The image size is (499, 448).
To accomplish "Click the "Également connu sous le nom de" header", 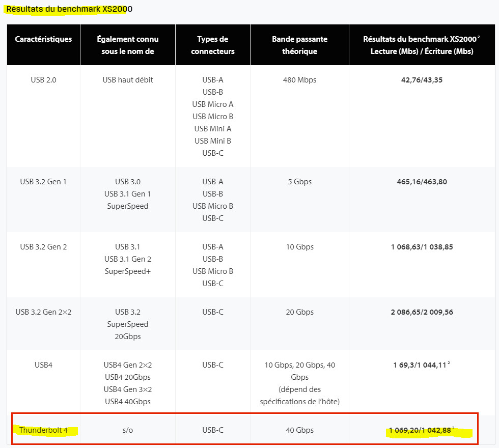I will (128, 45).
